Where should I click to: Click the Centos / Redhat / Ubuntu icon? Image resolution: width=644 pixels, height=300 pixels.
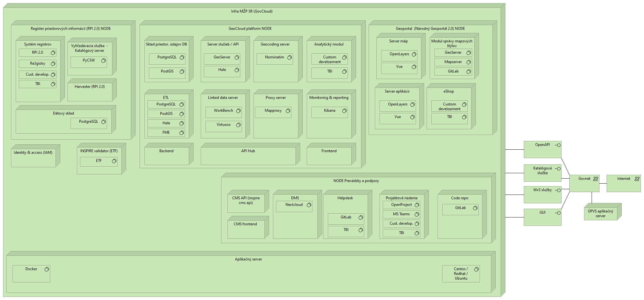[x=476, y=269]
